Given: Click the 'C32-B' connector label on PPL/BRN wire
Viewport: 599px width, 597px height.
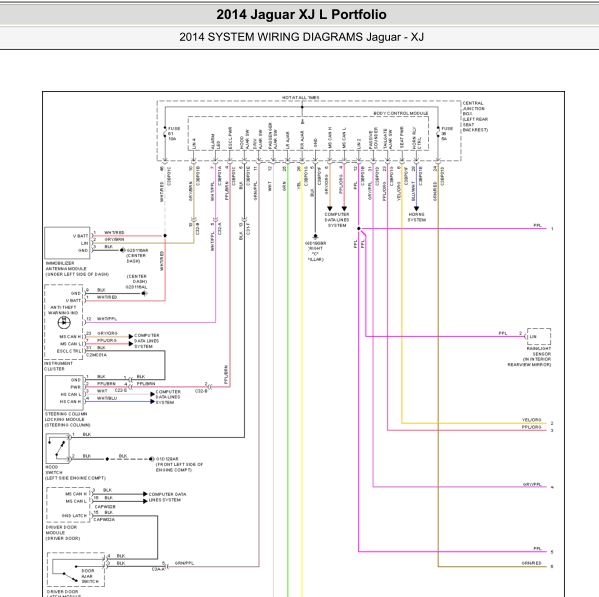Looking at the screenshot, I should tap(201, 391).
